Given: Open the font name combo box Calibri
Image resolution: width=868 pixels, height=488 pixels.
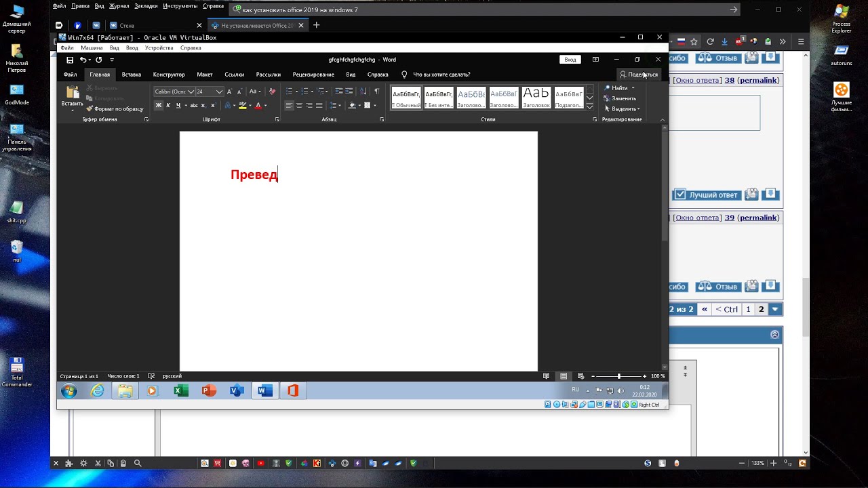Looking at the screenshot, I should [x=174, y=91].
